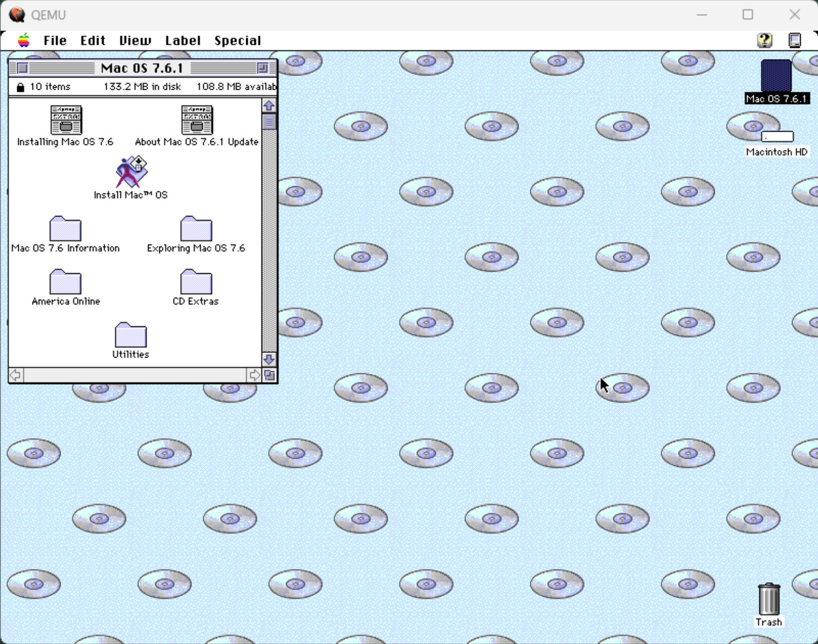Image resolution: width=818 pixels, height=644 pixels.
Task: Select the Macintosh HD desktop icon
Action: click(777, 136)
